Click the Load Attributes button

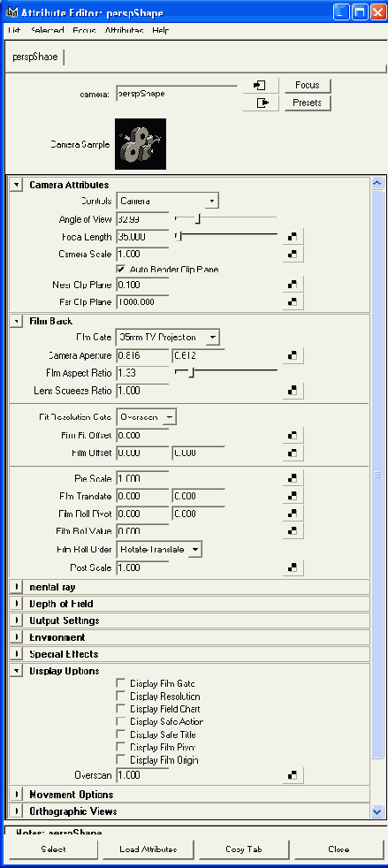point(148,849)
